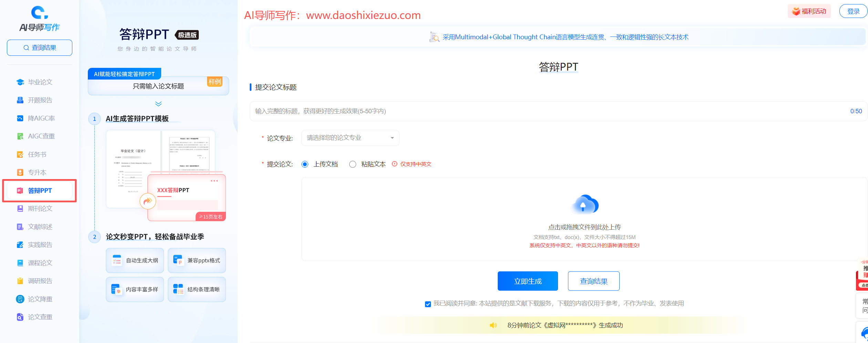Expand the double chevron below 只需输入论文标题
Viewport: 868px width, 343px height.
tap(158, 104)
